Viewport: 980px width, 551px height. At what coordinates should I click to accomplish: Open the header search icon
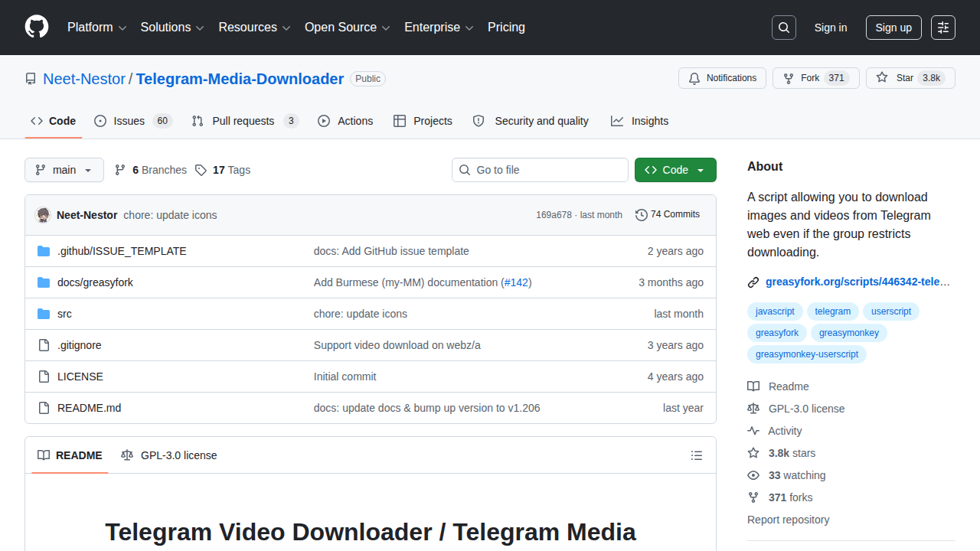pos(783,28)
